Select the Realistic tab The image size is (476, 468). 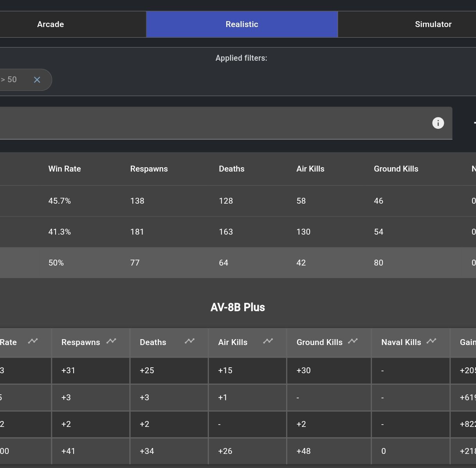point(242,24)
